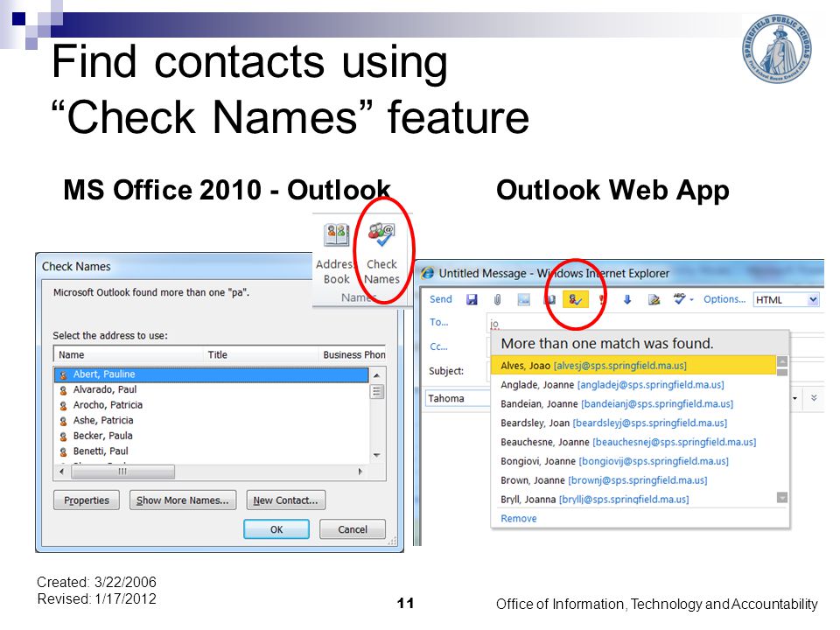The width and height of the screenshot is (840, 630).
Task: Click the Title column header
Action: [261, 354]
